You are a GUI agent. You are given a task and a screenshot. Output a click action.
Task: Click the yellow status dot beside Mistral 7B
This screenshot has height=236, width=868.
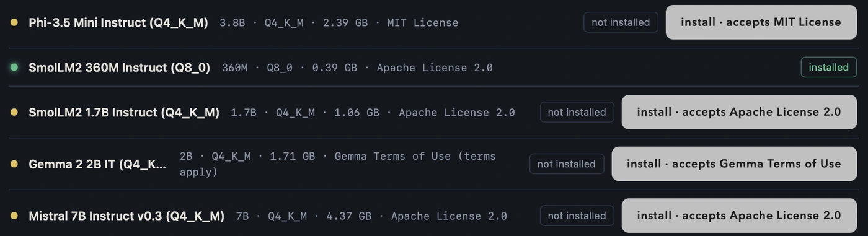click(x=14, y=216)
